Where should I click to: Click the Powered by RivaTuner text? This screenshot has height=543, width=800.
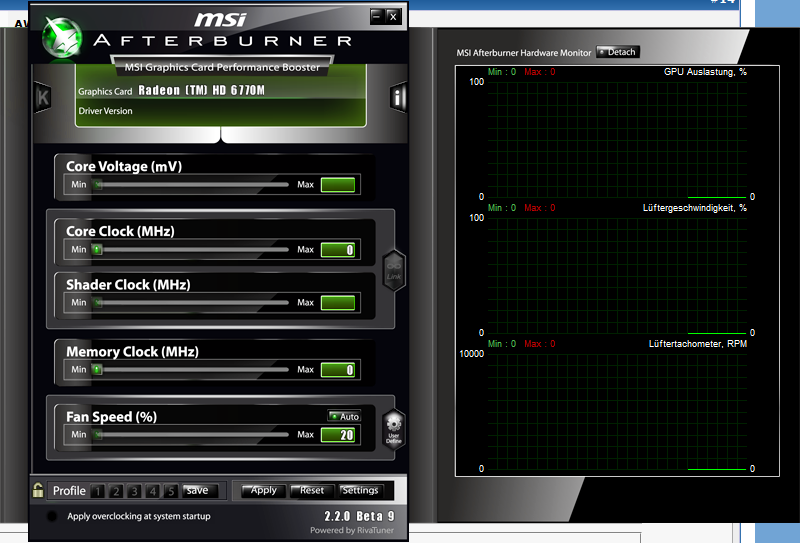pos(352,530)
